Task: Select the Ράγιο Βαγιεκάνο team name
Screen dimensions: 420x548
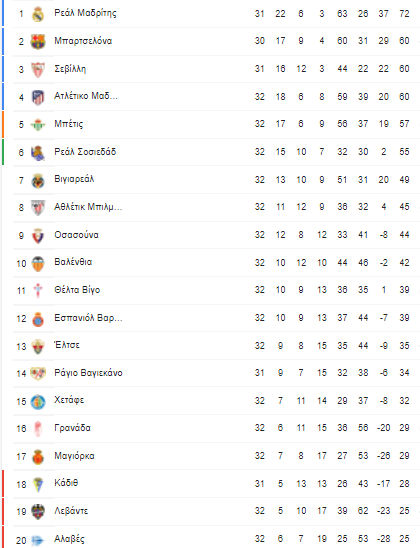Action: pos(88,373)
